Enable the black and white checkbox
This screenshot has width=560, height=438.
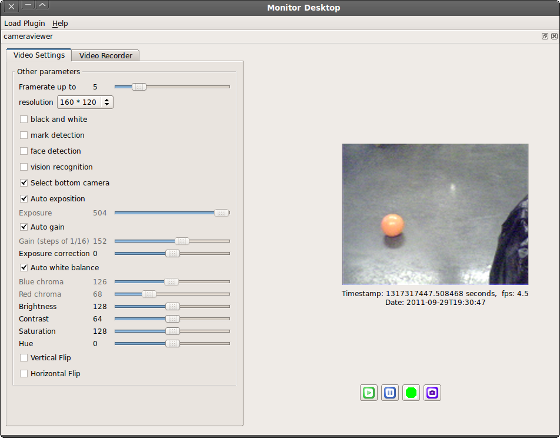click(24, 119)
